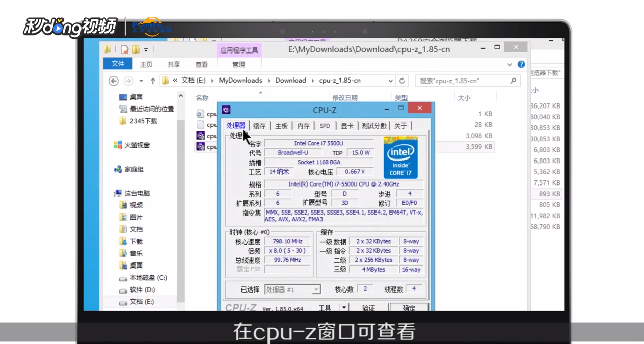
Task: Open the 文件 ribbon menu
Action: pyautogui.click(x=118, y=64)
